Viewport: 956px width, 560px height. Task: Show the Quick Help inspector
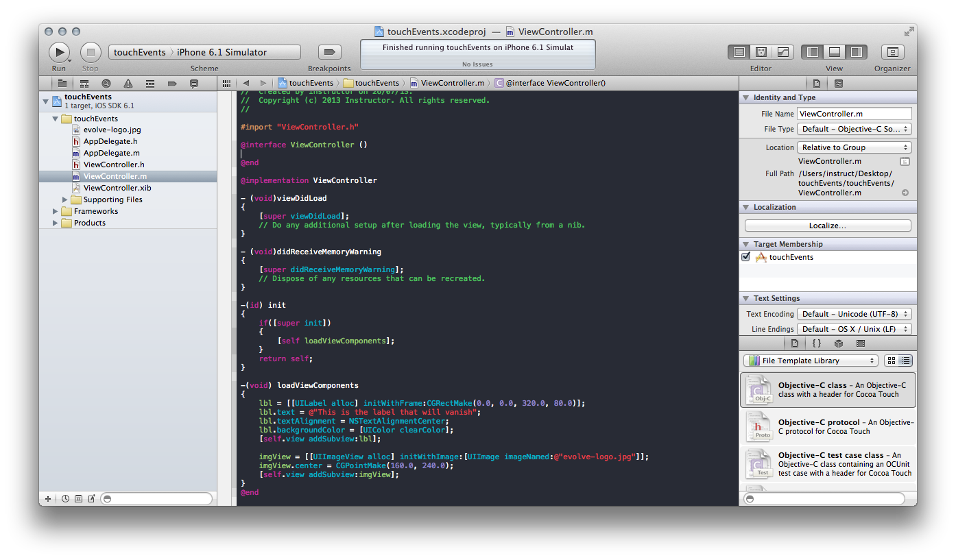pyautogui.click(x=838, y=84)
